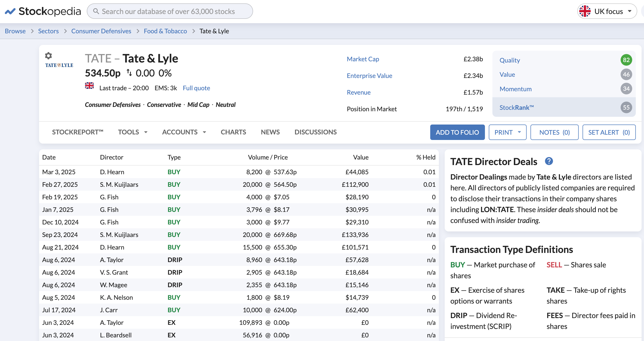The image size is (644, 341).
Task: Click the price change arrows icon
Action: point(129,73)
